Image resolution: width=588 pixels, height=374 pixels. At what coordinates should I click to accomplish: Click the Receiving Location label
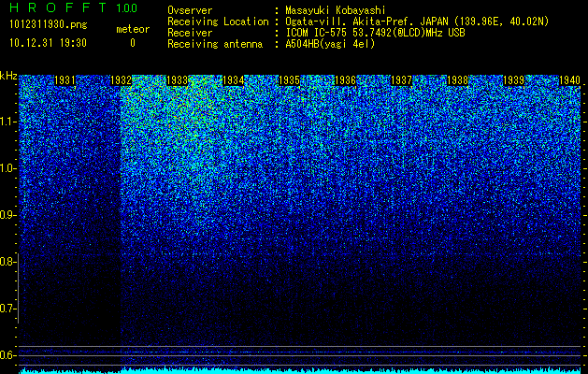pos(218,22)
